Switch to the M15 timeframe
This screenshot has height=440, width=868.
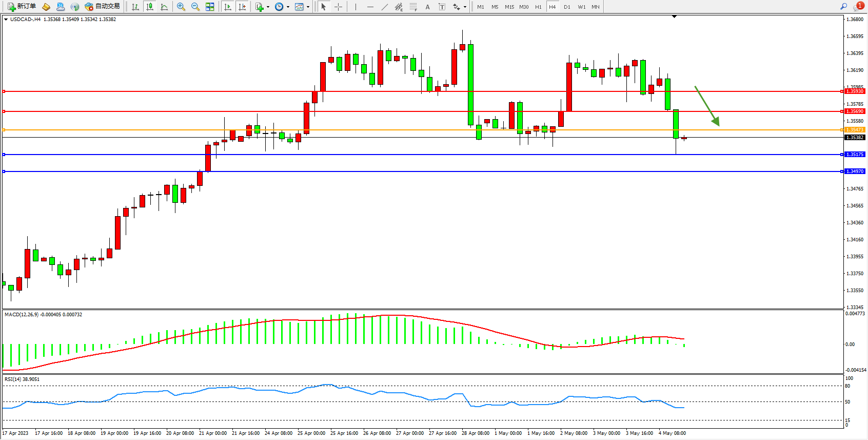(509, 7)
